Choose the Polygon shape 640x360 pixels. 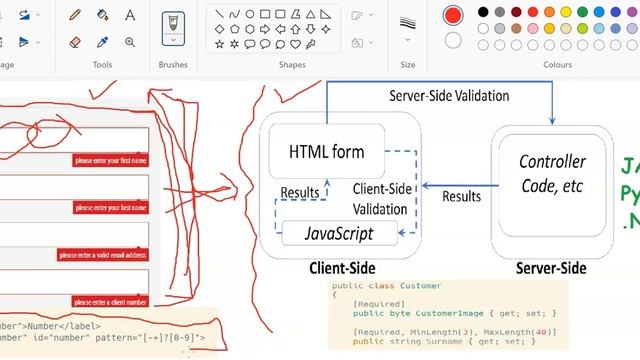tap(296, 15)
